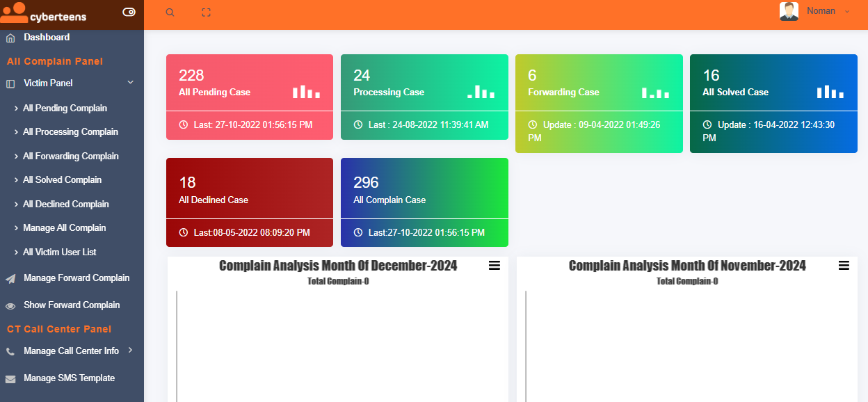Collapse the Victim Panel menu

pyautogui.click(x=130, y=83)
